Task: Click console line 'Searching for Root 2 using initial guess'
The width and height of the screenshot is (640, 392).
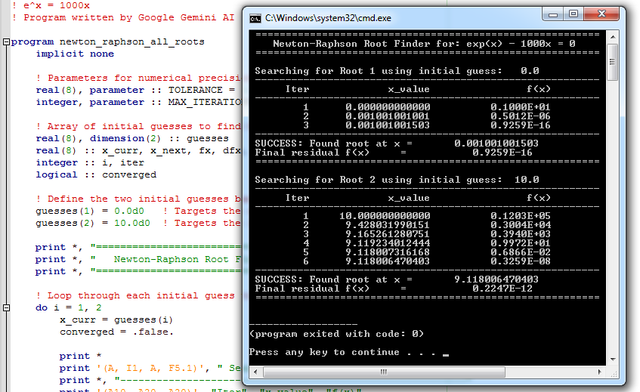Action: (397, 180)
